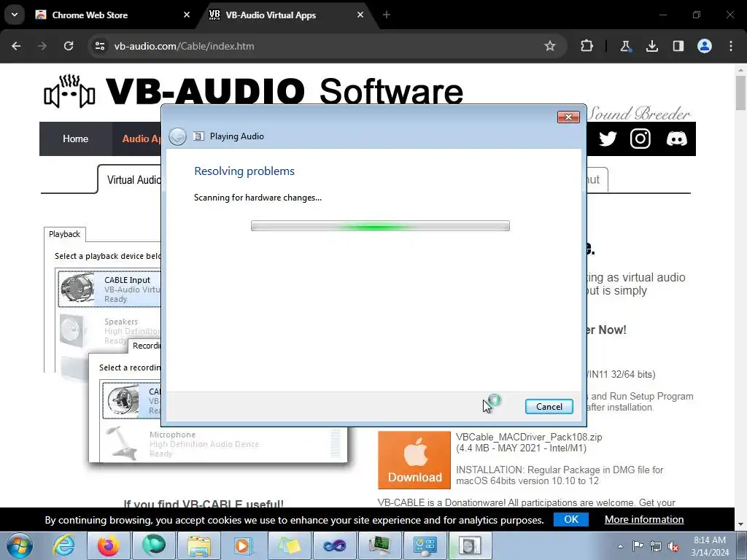This screenshot has width=747, height=560.
Task: Open the Chrome downloads icon
Action: point(651,46)
